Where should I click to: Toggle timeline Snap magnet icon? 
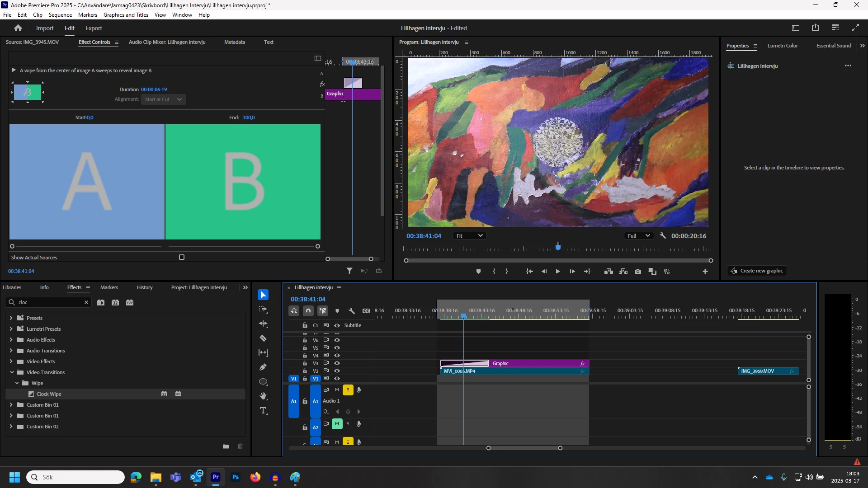click(x=308, y=311)
